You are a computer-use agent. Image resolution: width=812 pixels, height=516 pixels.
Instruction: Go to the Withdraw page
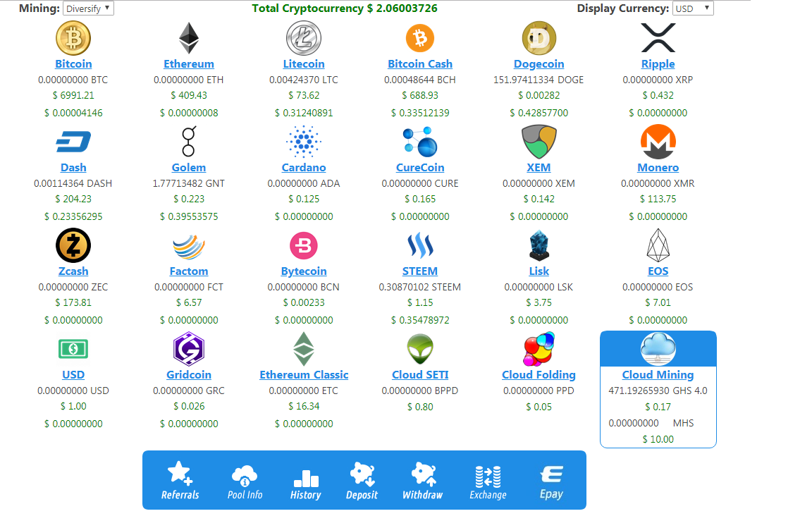coord(423,481)
